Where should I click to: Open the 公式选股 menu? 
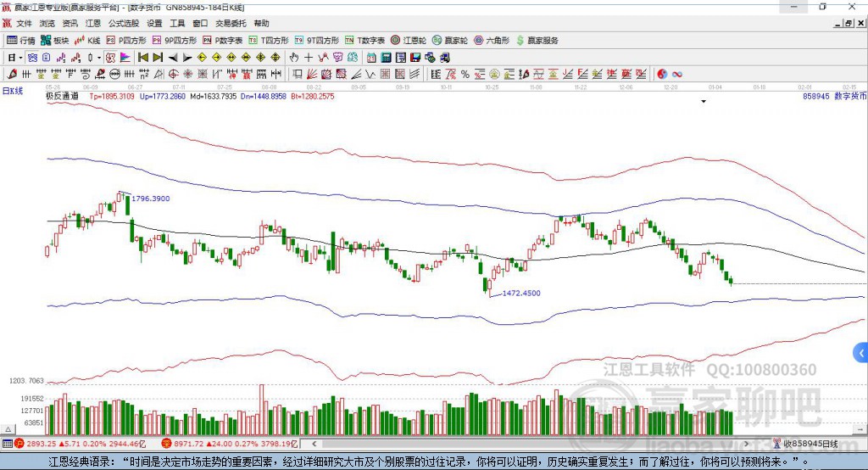tap(124, 23)
